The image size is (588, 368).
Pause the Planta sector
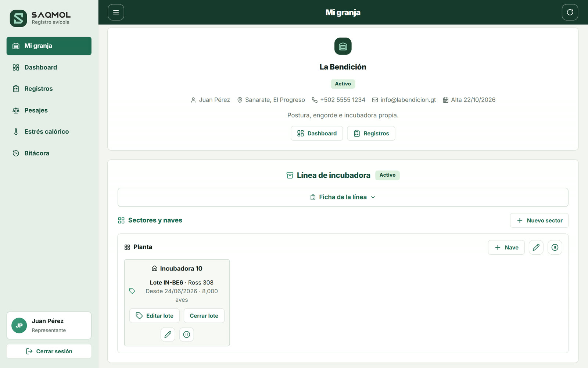point(555,247)
